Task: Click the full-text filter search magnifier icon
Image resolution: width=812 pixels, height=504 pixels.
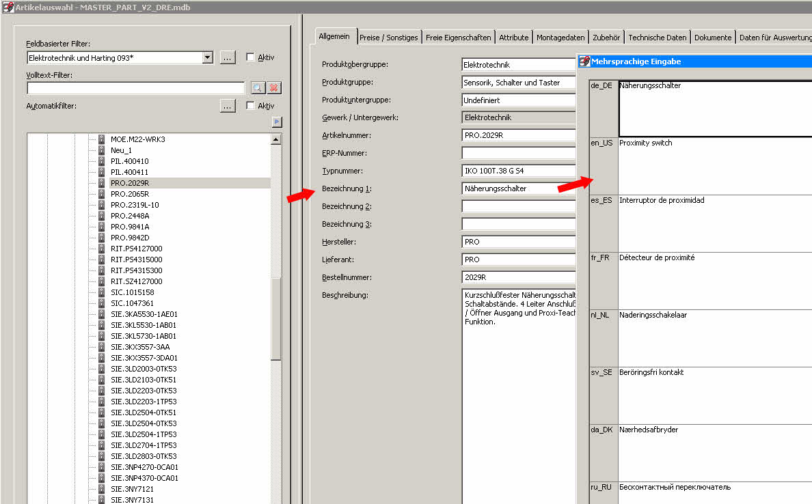Action: [257, 88]
